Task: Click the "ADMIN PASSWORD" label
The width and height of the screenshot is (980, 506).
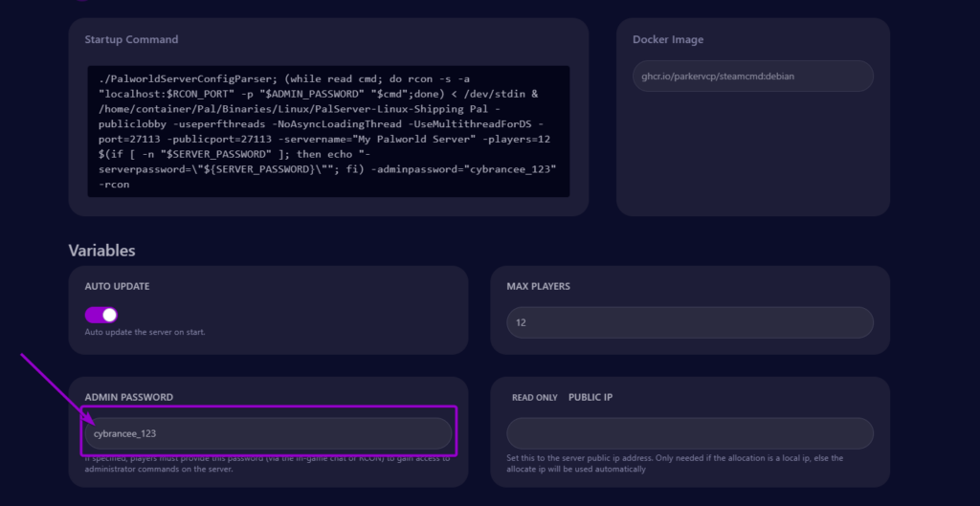Action: [129, 397]
